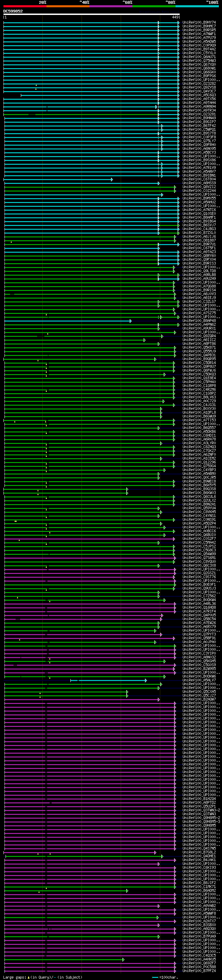Image resolution: width=222 pixels, height=980 pixels.
Task: Select the UniRef100_Q3TWN3-2 label
Action: (201, 810)
